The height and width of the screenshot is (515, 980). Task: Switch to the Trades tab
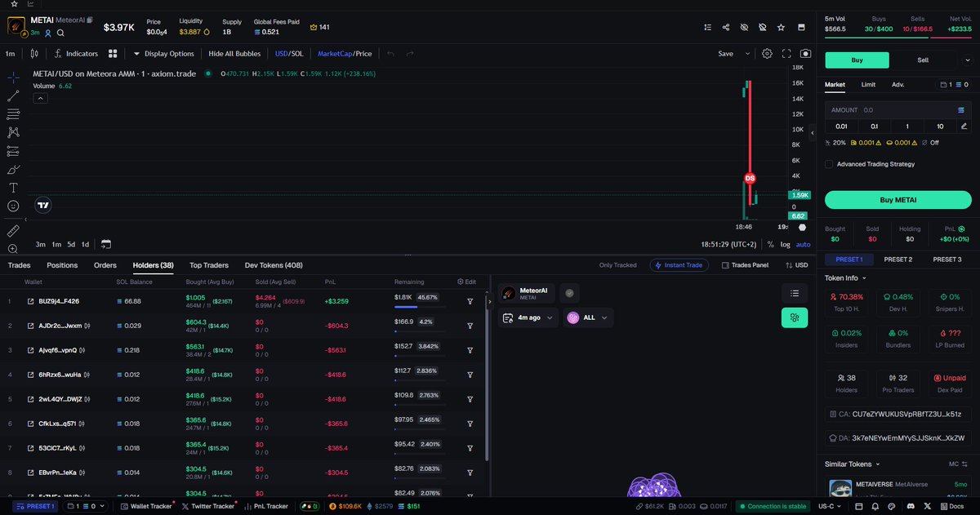20,265
